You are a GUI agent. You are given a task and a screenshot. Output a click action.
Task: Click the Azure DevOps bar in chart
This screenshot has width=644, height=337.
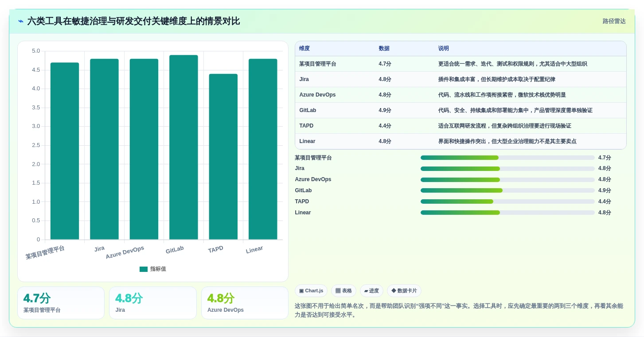tap(144, 149)
